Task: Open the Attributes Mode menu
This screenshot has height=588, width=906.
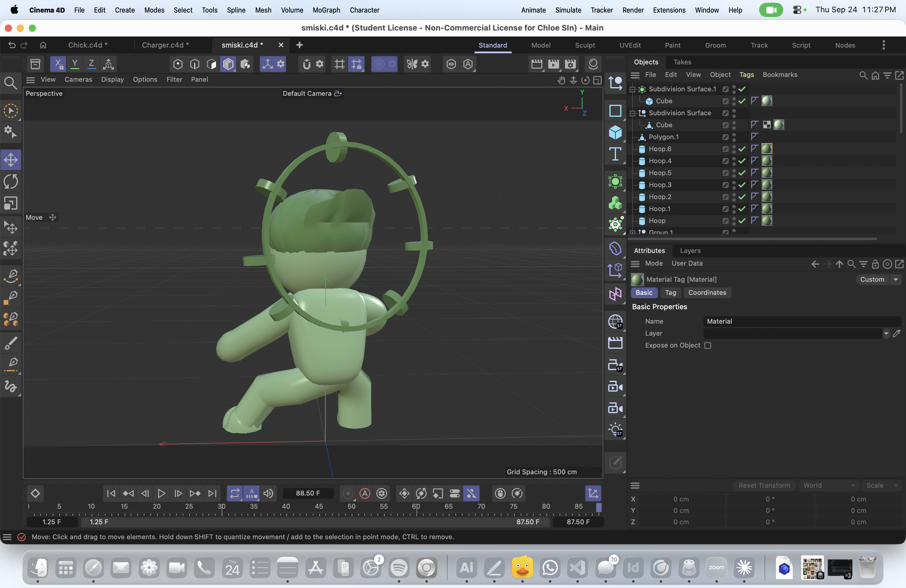Action: 654,263
